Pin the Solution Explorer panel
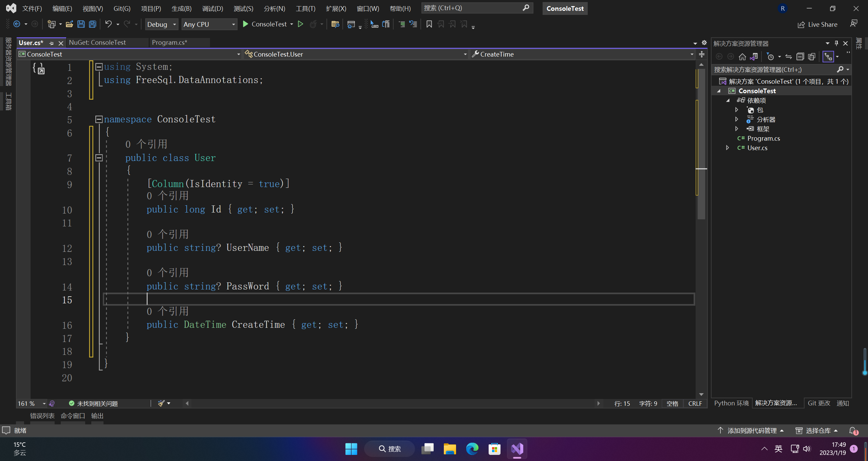 pos(836,43)
